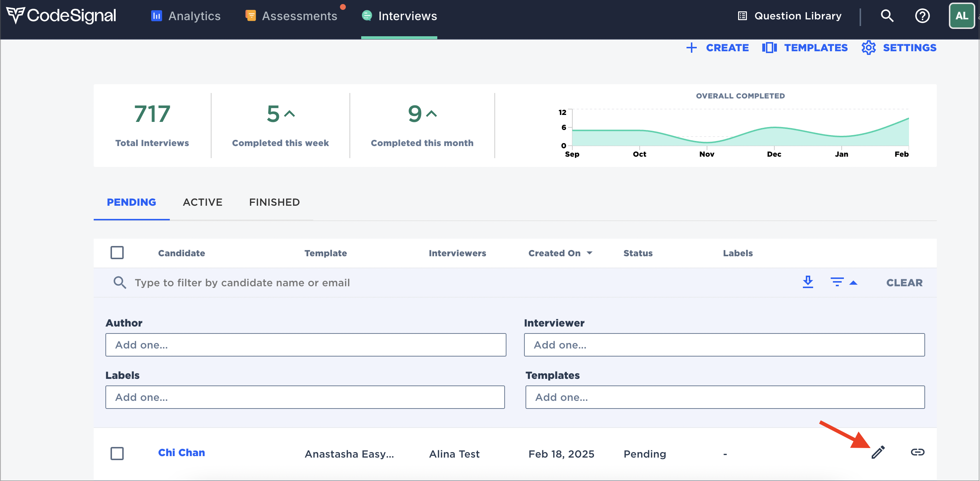This screenshot has width=980, height=481.
Task: Switch to the PENDING tab
Action: [131, 202]
